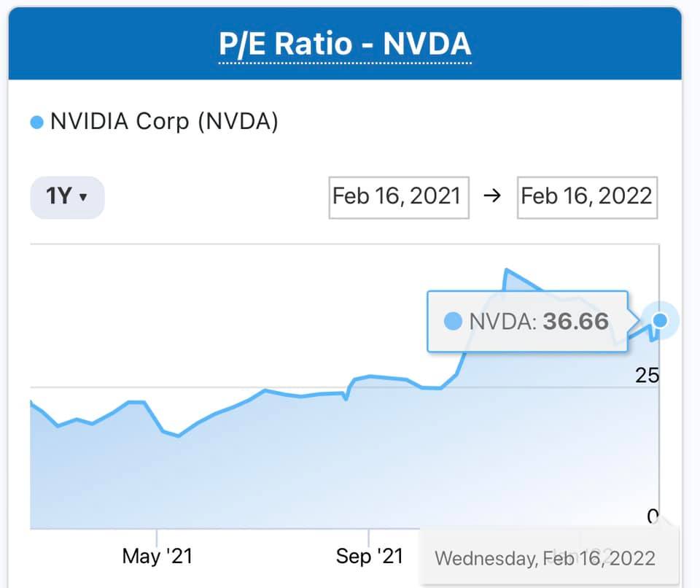
Task: Click the highlighted data point marker on chart
Action: [661, 320]
